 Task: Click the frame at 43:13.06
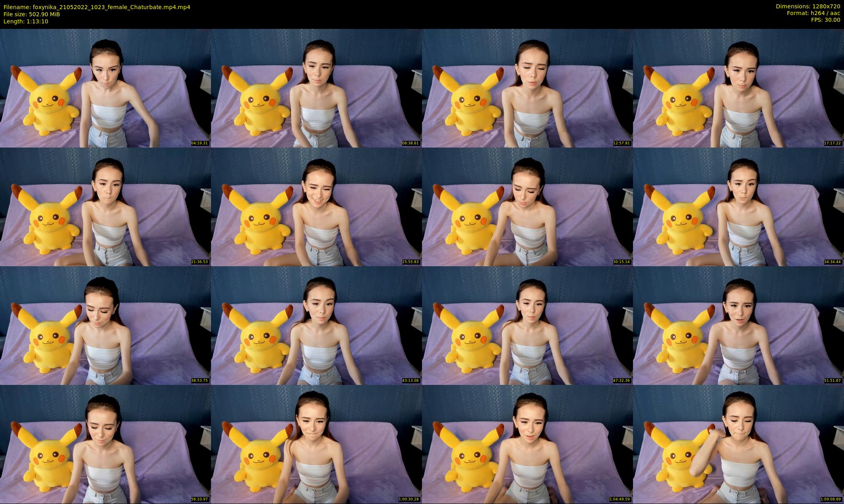click(x=316, y=325)
